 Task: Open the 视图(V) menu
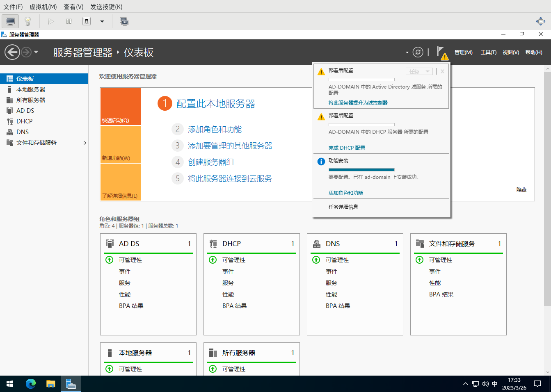point(511,52)
